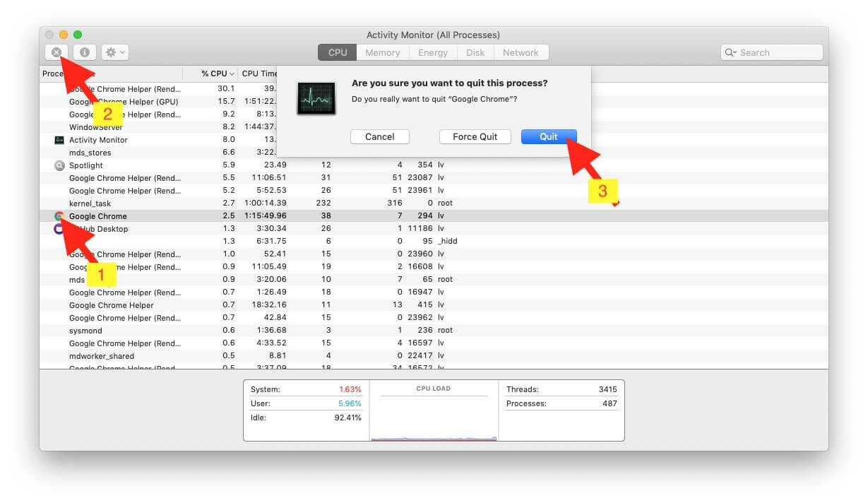
Task: Click the _hidd user cell
Action: 447,242
